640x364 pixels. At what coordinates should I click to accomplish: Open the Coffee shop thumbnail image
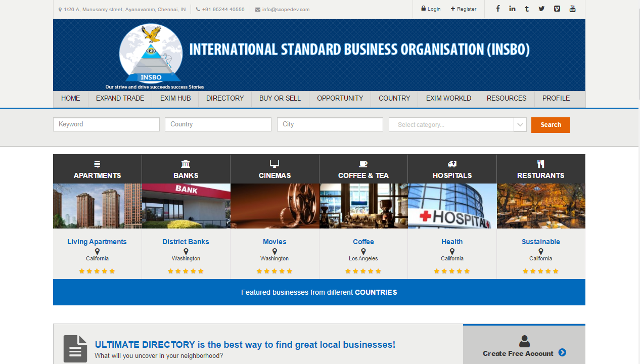coord(363,206)
